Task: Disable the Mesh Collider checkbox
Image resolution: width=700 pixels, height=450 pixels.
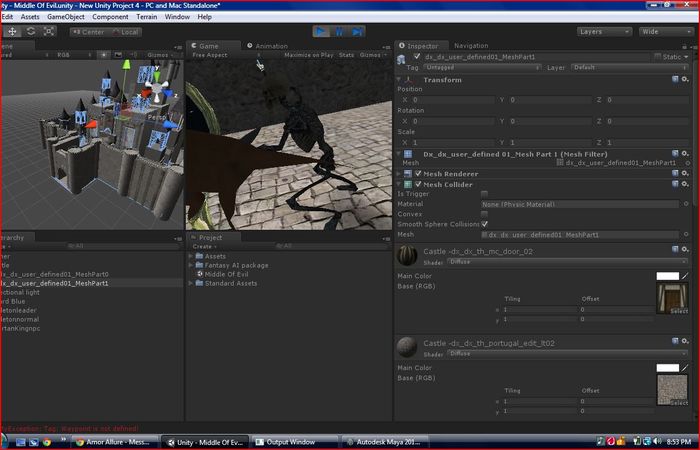Action: click(x=418, y=184)
